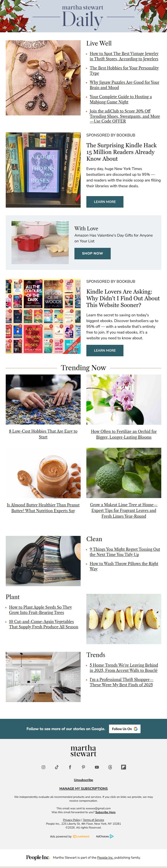Open Manage My Subscriptions link

(x=83, y=788)
